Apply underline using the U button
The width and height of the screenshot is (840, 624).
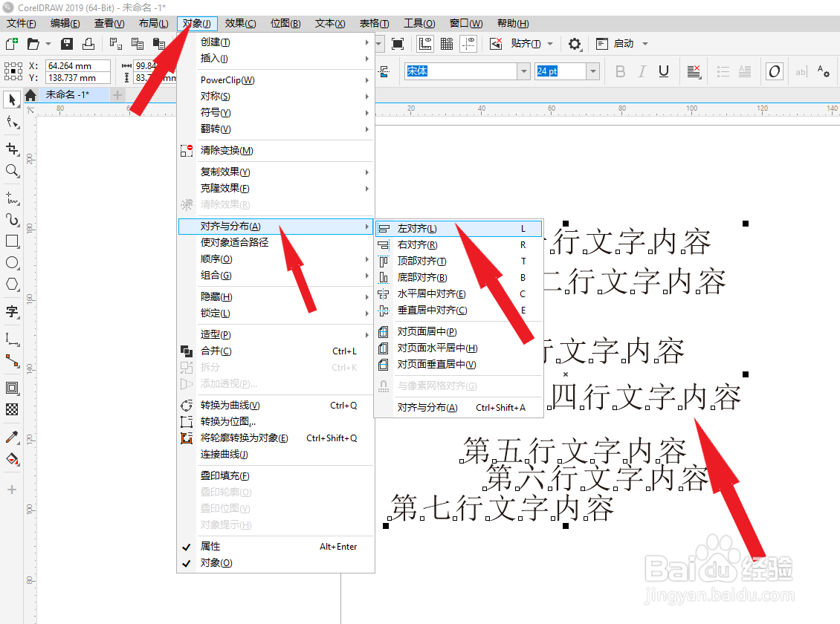665,71
